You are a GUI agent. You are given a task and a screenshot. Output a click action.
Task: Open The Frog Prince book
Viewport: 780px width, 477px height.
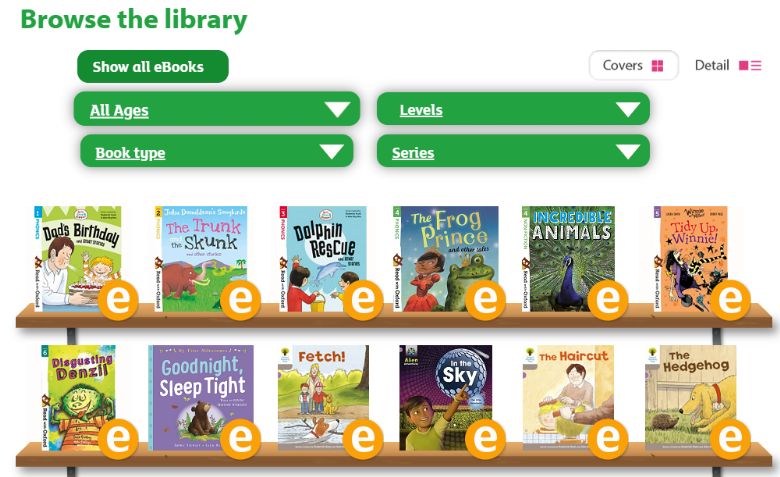[x=445, y=259]
